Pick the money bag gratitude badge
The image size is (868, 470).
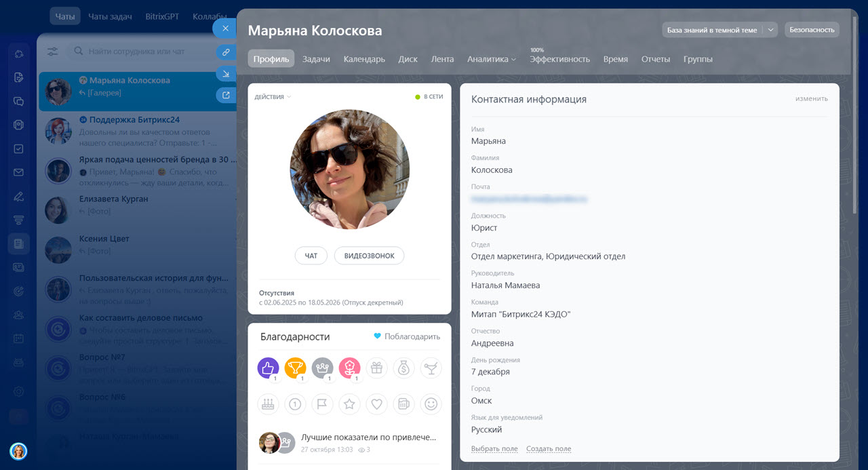point(404,368)
